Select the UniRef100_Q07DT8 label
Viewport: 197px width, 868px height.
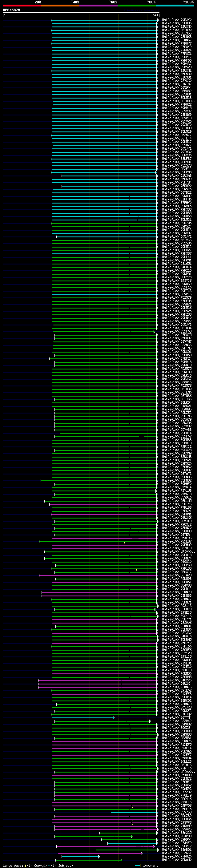177,548
